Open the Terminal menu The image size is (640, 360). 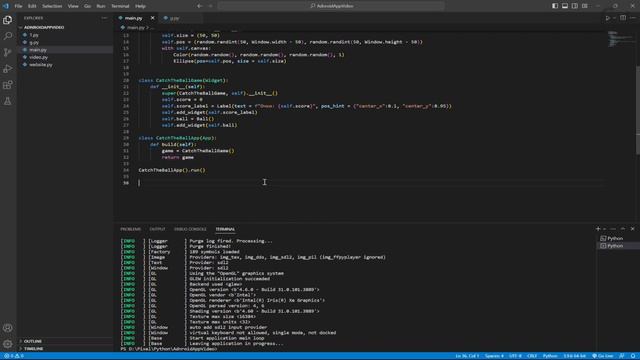(x=120, y=6)
